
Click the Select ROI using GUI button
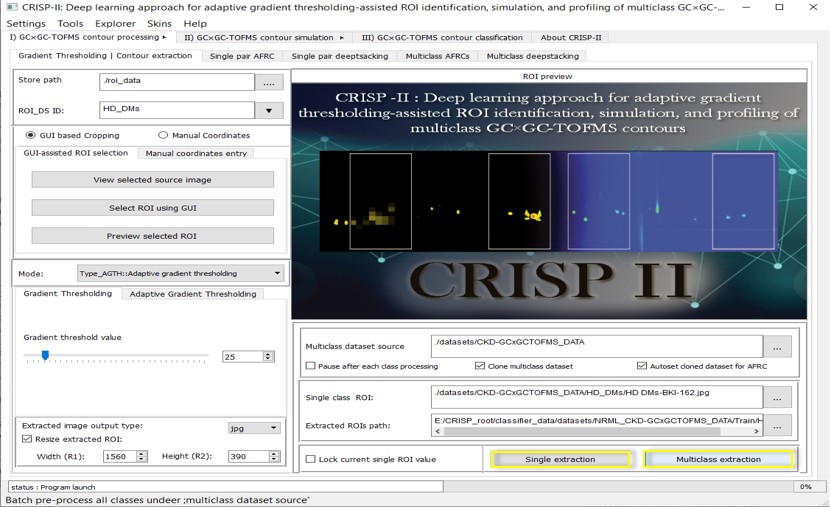coord(152,208)
